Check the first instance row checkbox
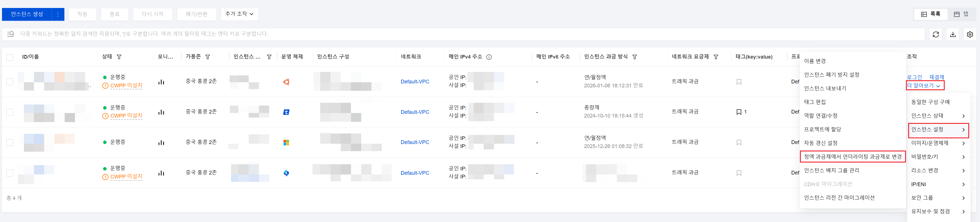 (x=10, y=82)
